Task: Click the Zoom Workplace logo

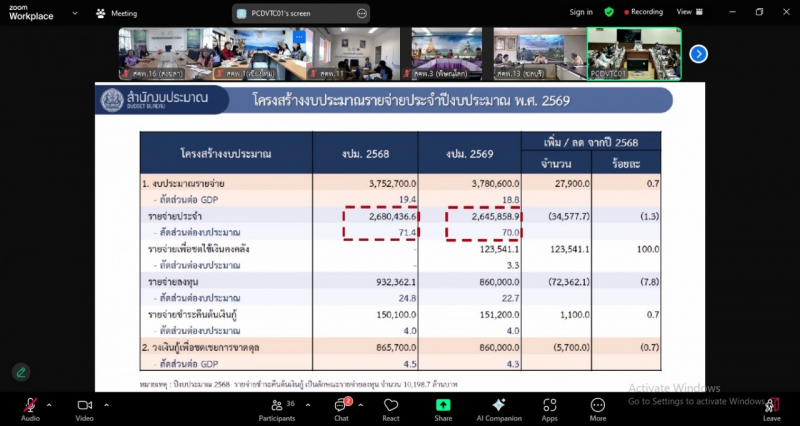Action: [x=31, y=13]
